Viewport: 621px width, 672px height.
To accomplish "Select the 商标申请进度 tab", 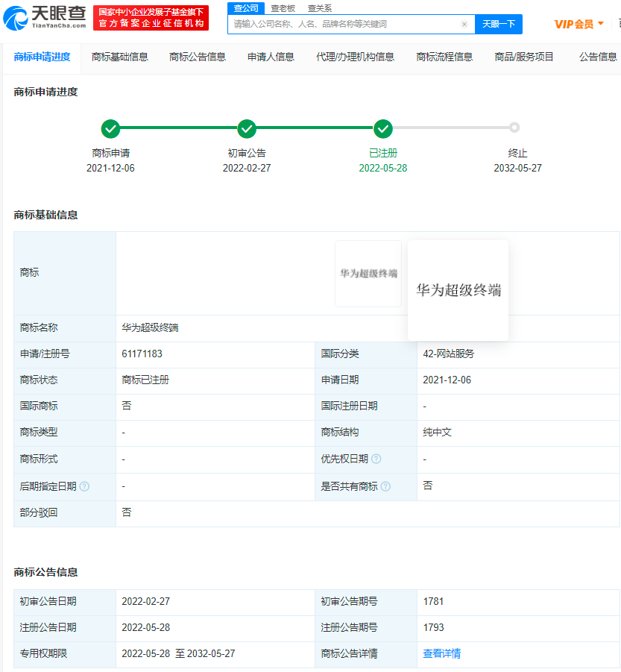I will (x=42, y=57).
